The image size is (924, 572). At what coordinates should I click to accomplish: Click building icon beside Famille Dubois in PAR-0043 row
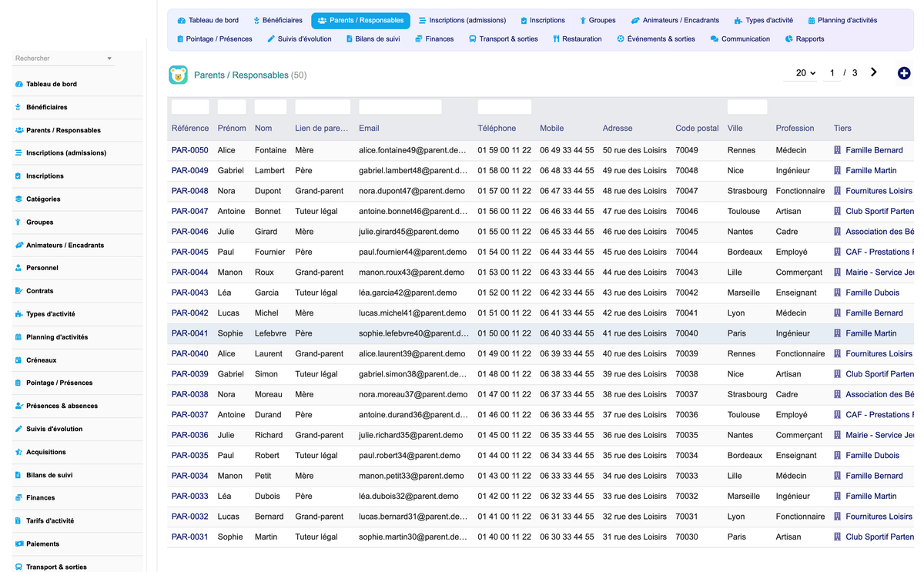click(838, 293)
